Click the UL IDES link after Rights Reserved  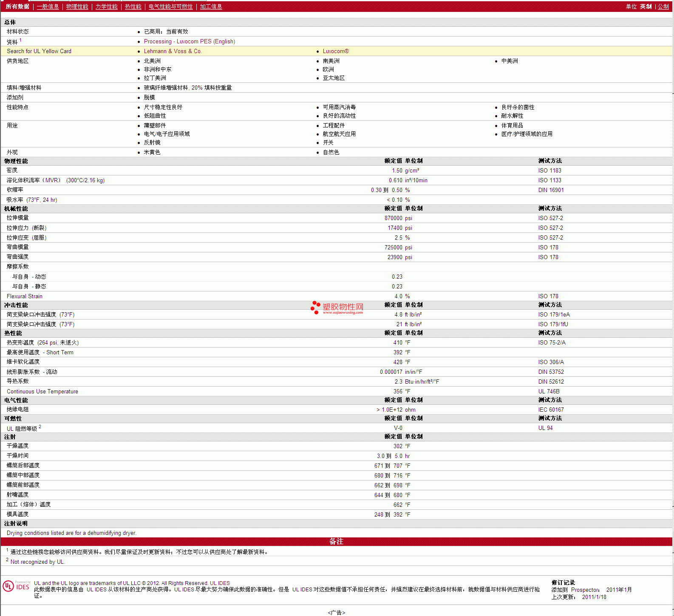tap(220, 583)
